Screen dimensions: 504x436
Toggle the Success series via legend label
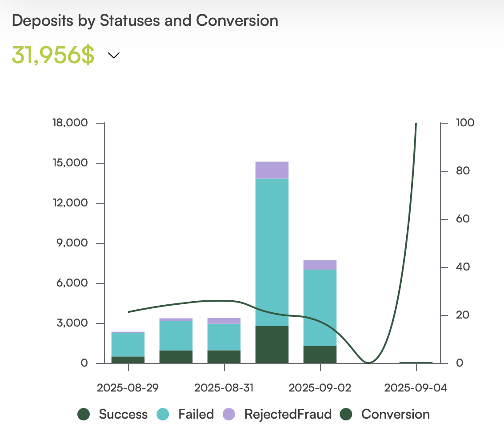point(123,415)
